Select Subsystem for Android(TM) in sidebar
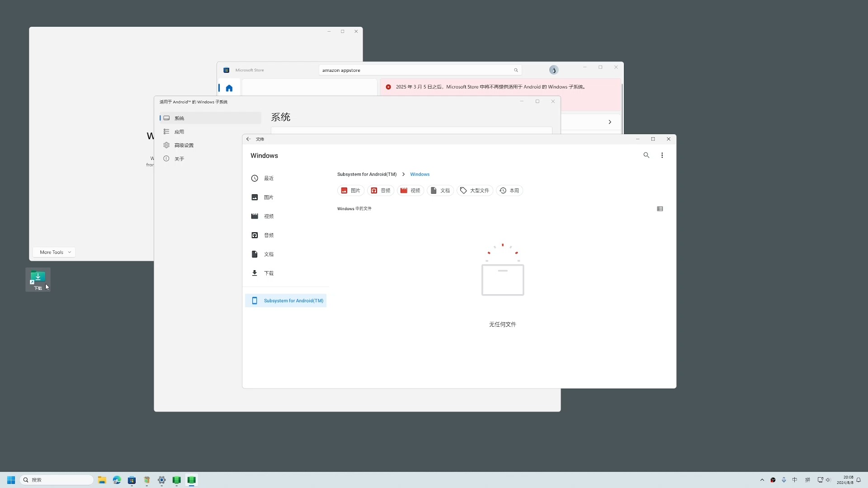868x488 pixels. tap(294, 300)
